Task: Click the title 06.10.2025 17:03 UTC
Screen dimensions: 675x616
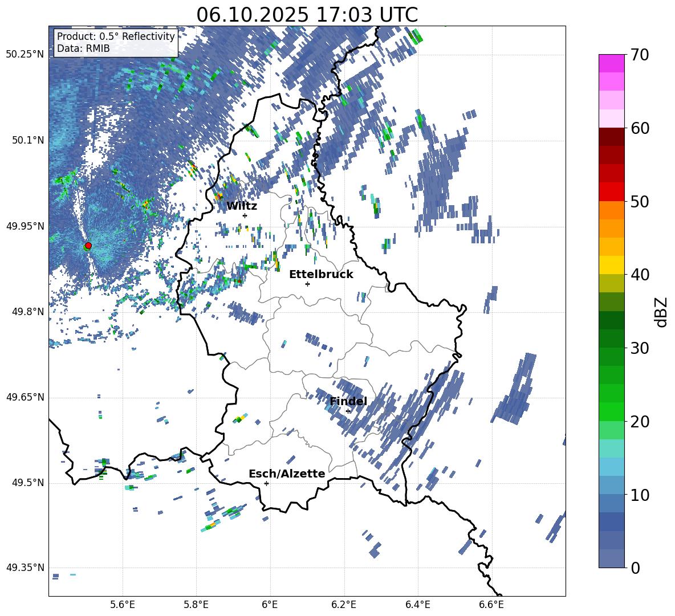Action: click(x=307, y=15)
